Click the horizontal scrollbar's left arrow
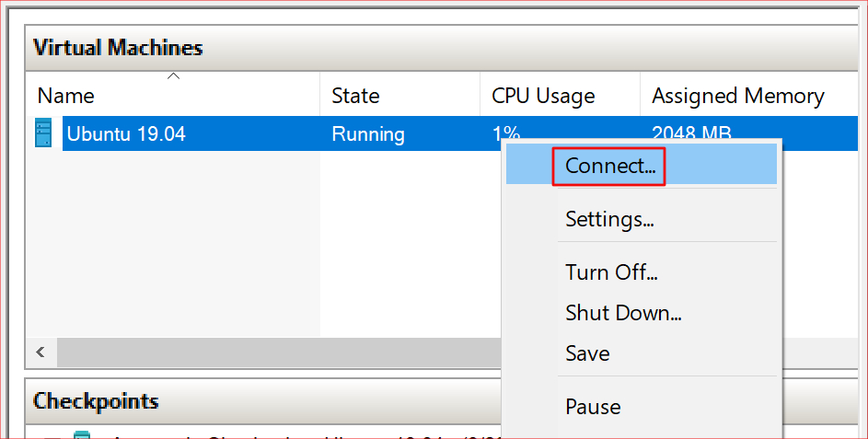This screenshot has height=439, width=868. click(41, 352)
